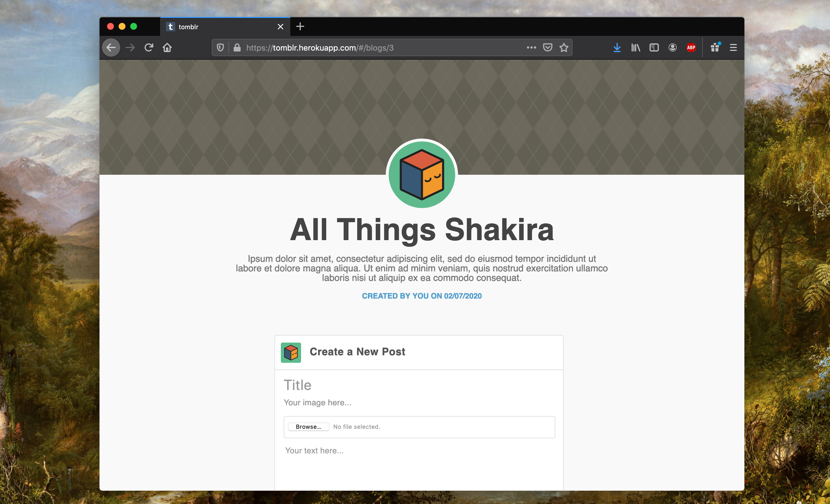Click the Browse... file button

(x=308, y=426)
